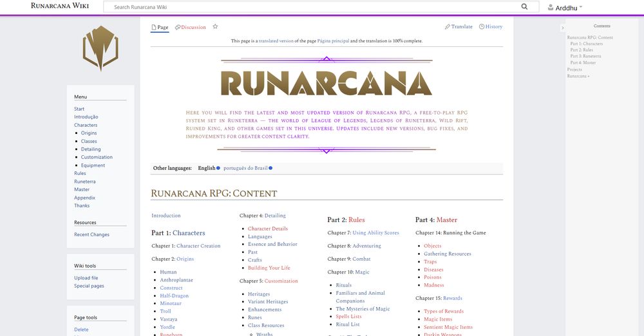644x336 pixels.
Task: Open the Variant Heritages link
Action: [x=268, y=302]
